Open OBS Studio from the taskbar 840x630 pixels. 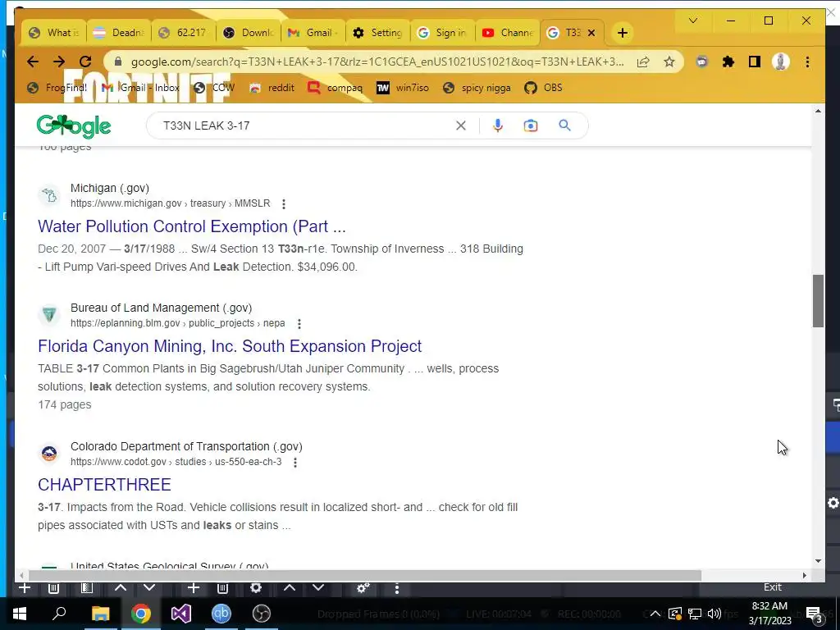point(262,614)
